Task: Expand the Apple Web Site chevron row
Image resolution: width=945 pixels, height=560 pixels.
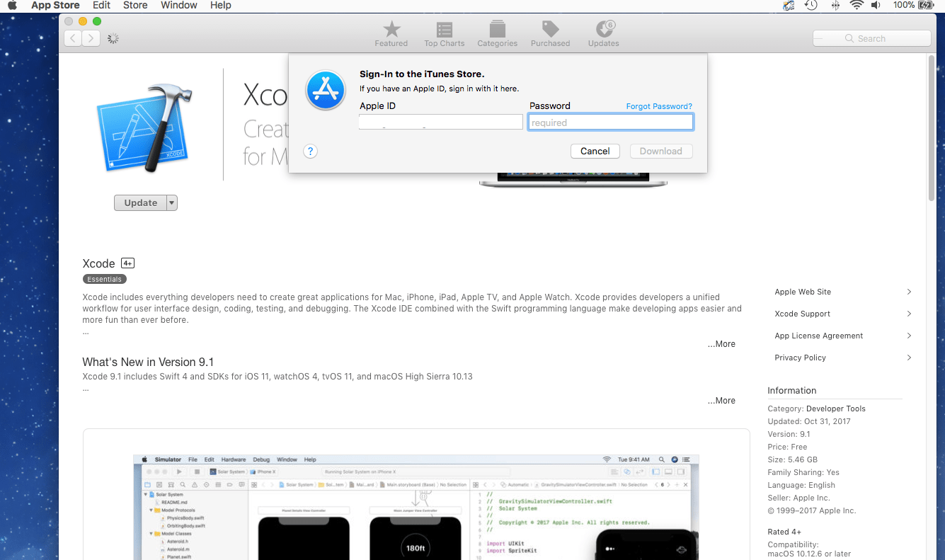Action: tap(843, 292)
